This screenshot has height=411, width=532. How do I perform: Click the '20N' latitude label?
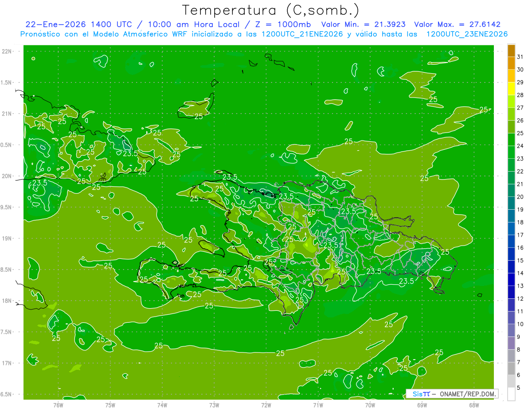tap(7, 176)
